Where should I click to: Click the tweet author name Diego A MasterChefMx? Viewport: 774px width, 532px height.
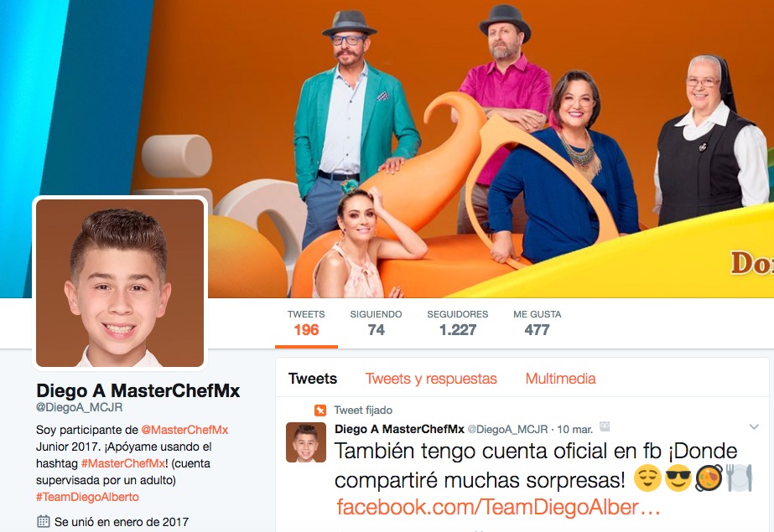399,429
